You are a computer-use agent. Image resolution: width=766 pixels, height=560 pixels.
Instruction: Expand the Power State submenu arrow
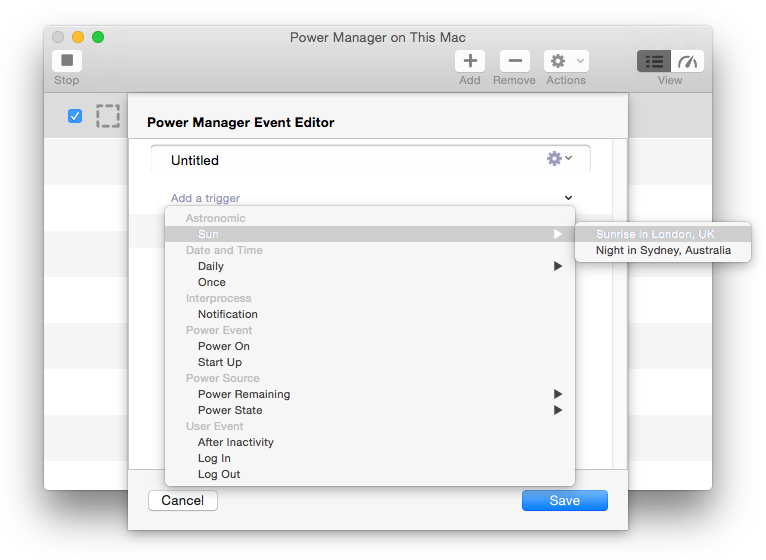click(x=557, y=410)
